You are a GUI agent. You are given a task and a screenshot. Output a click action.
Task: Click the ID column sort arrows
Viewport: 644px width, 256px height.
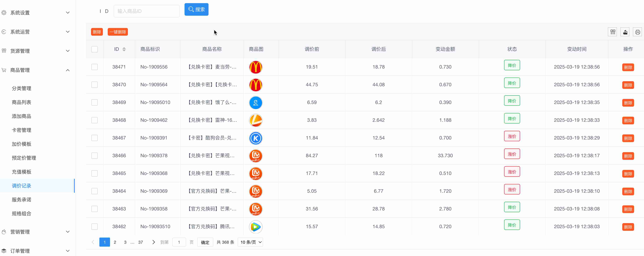(x=124, y=49)
